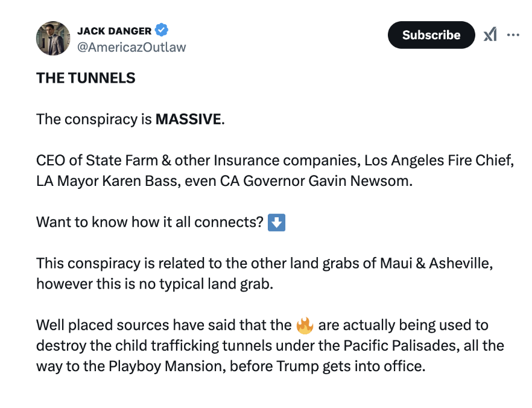Click the 'Playboy Mansion' text
The height and width of the screenshot is (408, 532).
(x=167, y=366)
